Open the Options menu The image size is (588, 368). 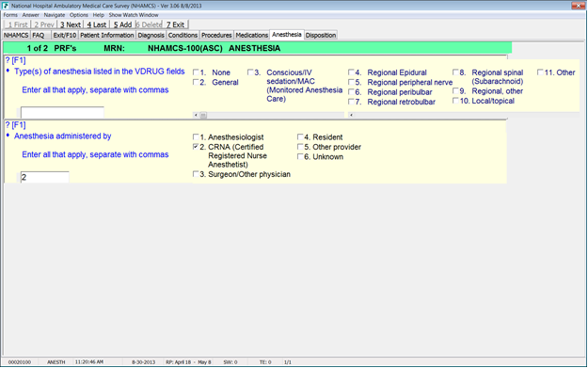pyautogui.click(x=79, y=15)
